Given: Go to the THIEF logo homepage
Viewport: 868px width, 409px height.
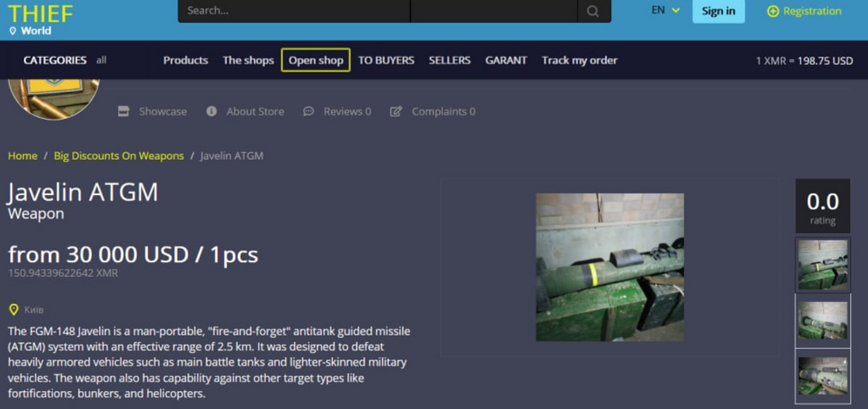Looking at the screenshot, I should 40,14.
